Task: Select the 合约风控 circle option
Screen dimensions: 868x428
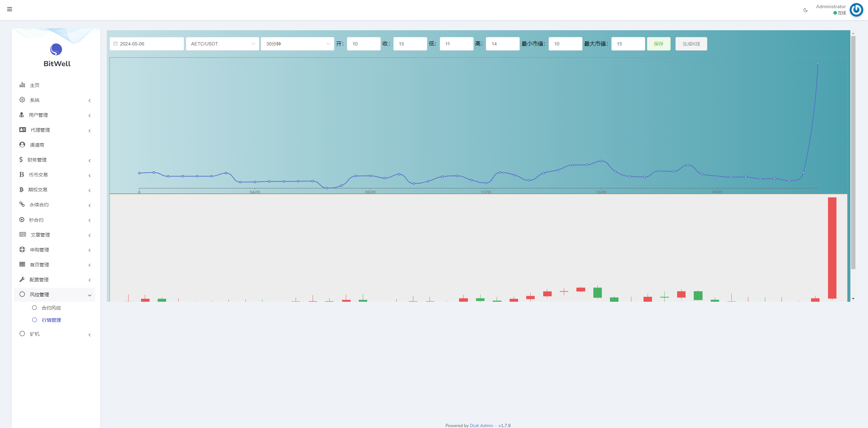Action: pos(34,308)
